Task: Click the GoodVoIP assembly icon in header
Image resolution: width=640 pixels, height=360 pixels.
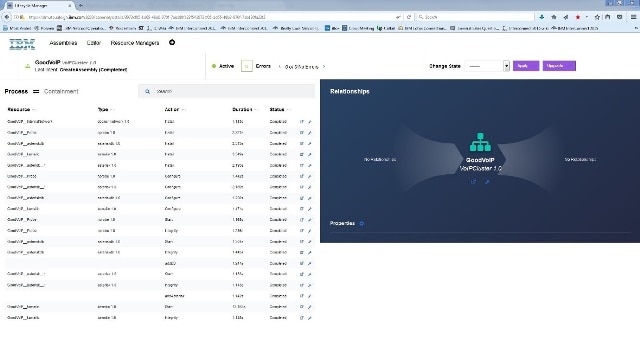Action: pyautogui.click(x=28, y=66)
